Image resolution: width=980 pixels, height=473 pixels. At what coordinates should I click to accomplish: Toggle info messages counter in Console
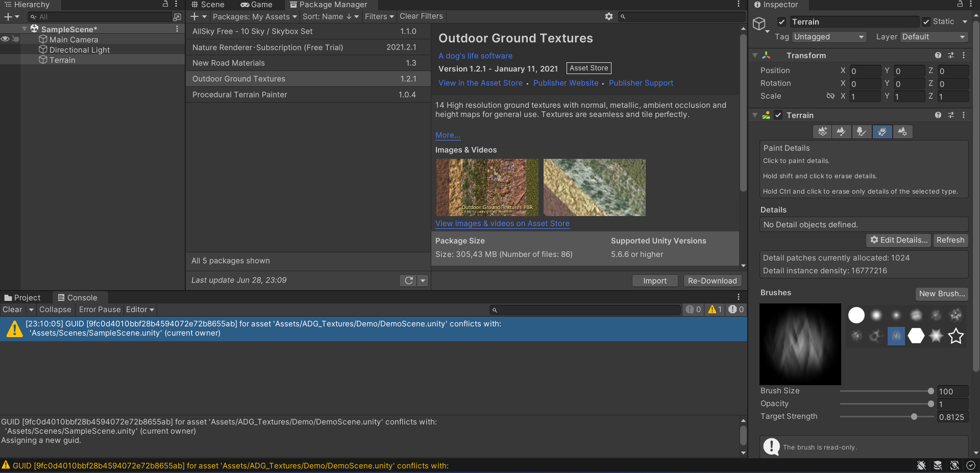point(693,310)
